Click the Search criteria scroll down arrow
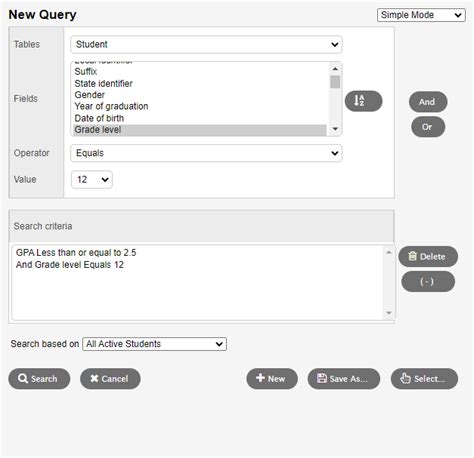Image resolution: width=474 pixels, height=458 pixels. (x=389, y=313)
